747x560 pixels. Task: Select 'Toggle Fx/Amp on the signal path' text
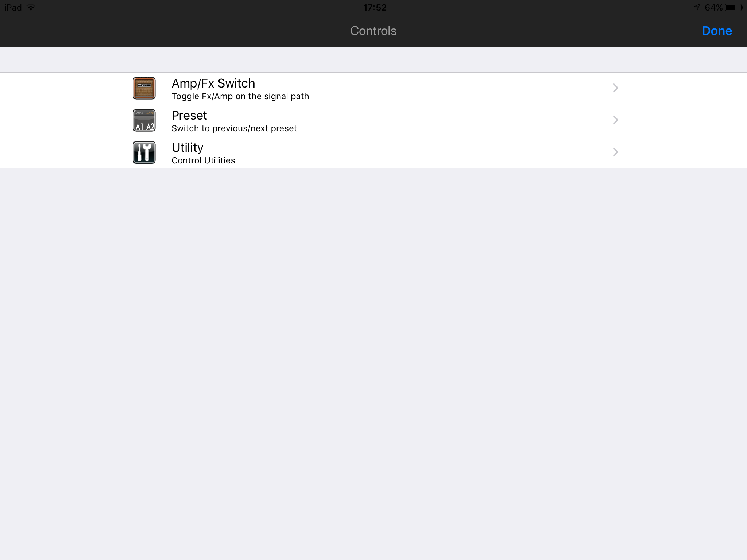pyautogui.click(x=240, y=96)
